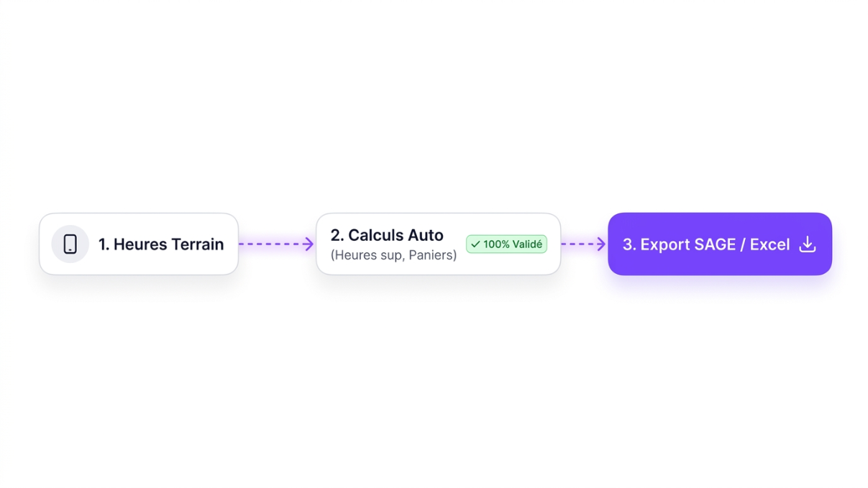
Task: Click the word 'Validé' in the green badge
Action: point(528,244)
